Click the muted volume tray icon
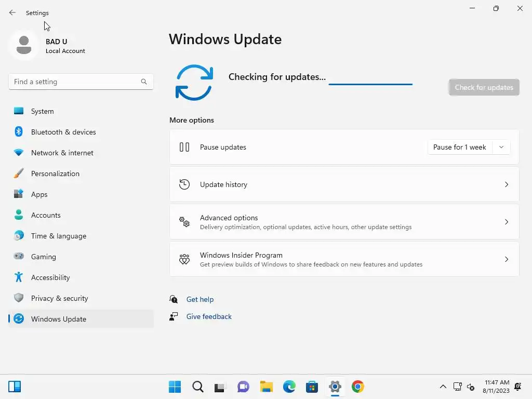The image size is (532, 399). click(x=471, y=387)
